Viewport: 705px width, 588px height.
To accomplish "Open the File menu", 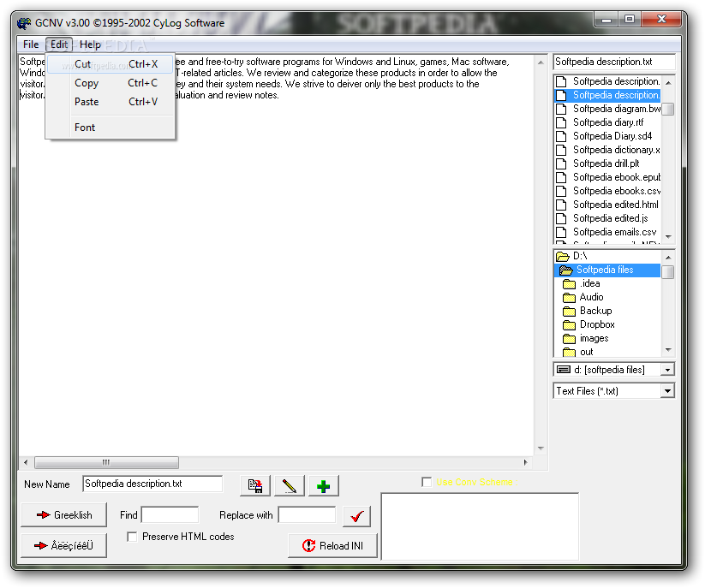I will pyautogui.click(x=31, y=45).
